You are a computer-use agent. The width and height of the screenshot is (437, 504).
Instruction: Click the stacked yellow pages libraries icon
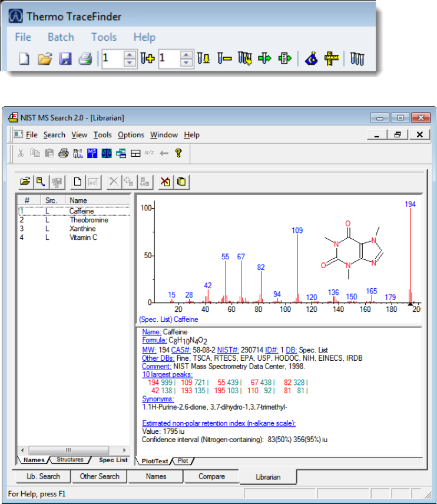coord(181,182)
